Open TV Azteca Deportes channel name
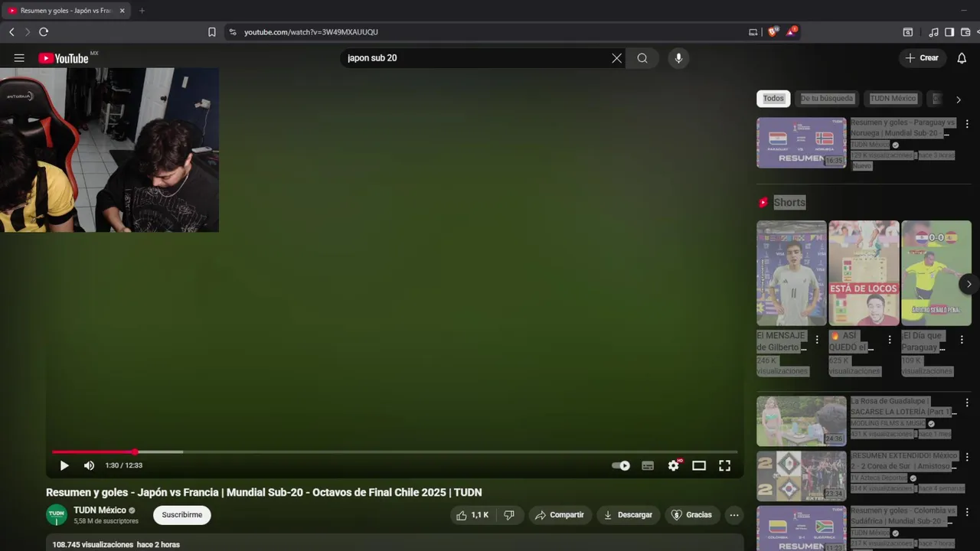 click(x=879, y=478)
